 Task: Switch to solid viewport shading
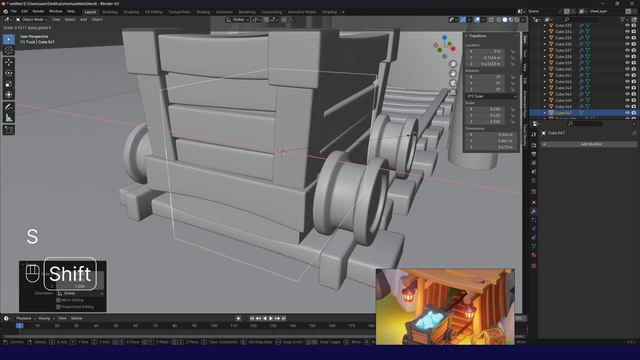pos(505,20)
